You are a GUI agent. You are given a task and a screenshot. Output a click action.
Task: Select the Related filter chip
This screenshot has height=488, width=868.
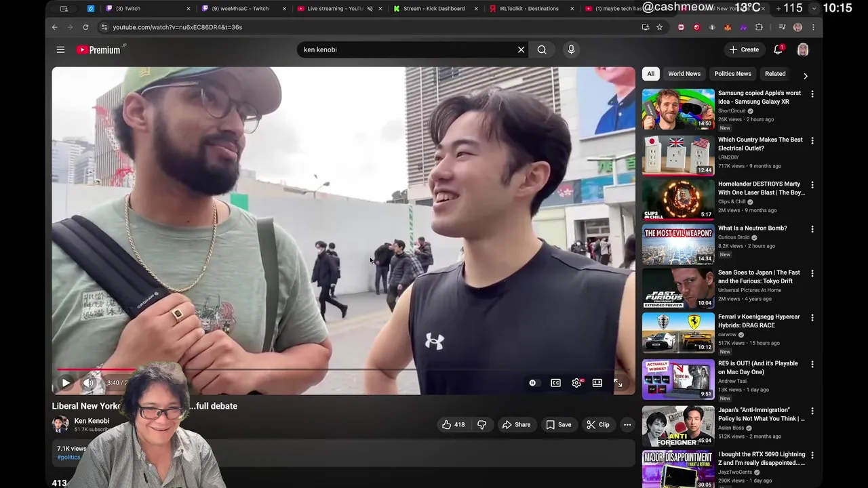click(x=775, y=74)
